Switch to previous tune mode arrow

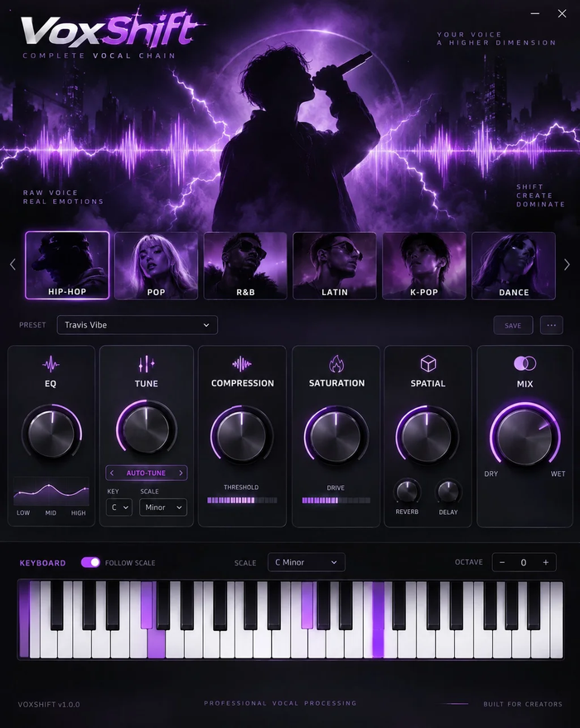(x=112, y=473)
